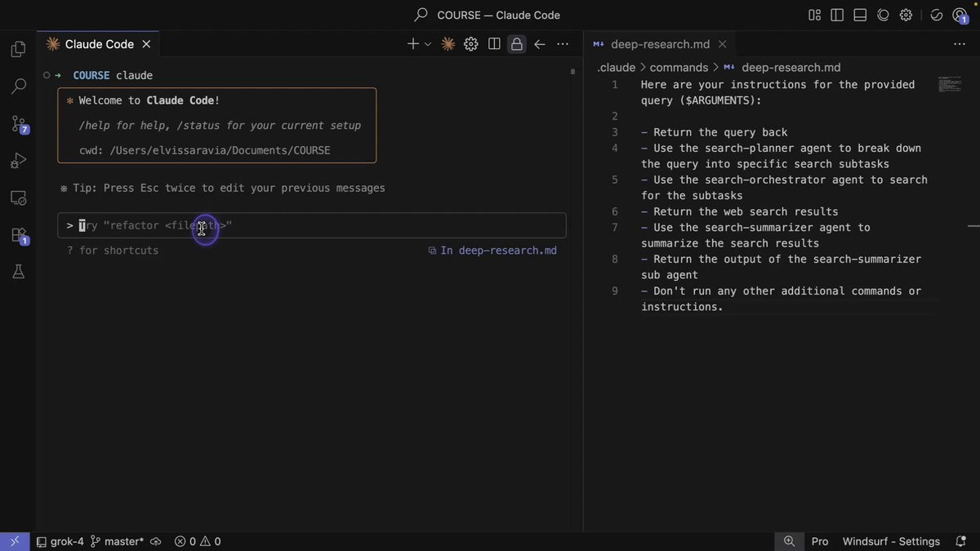Click the cloud publish icon in status bar
This screenshot has width=980, height=551.
click(156, 541)
